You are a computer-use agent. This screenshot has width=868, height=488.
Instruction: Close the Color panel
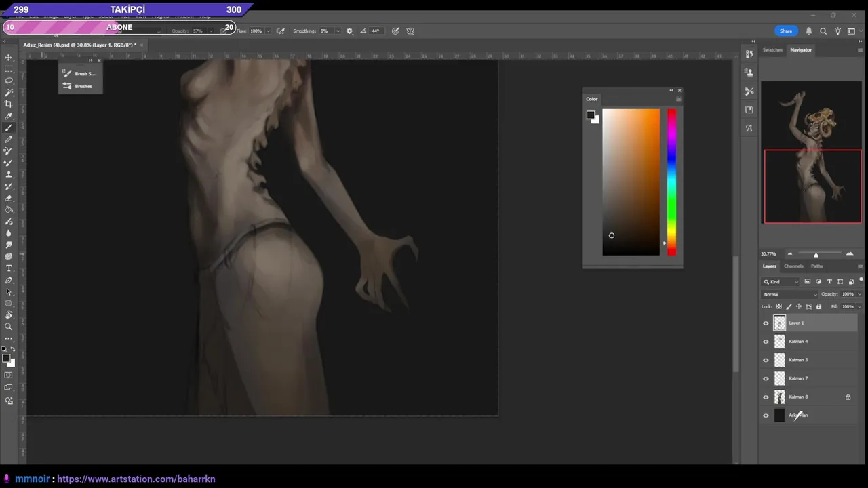coord(679,90)
